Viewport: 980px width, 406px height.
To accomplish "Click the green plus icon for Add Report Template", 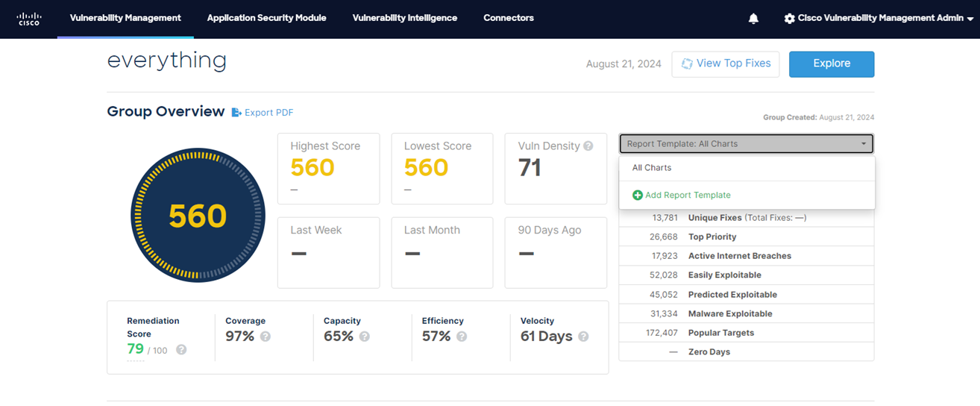I will pyautogui.click(x=637, y=195).
